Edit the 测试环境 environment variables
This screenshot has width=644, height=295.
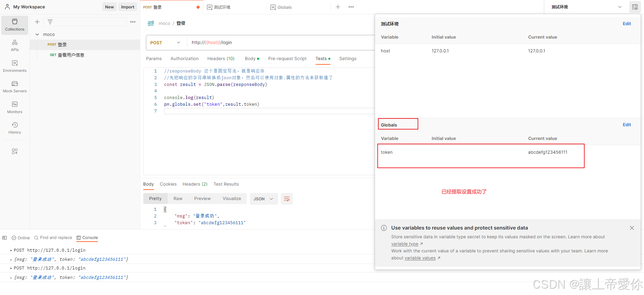[627, 24]
